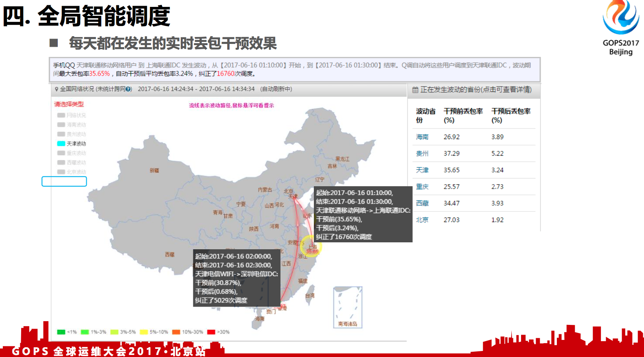644x357 pixels.
Task: Click the 青海 label on the map
Action: pyautogui.click(x=218, y=213)
